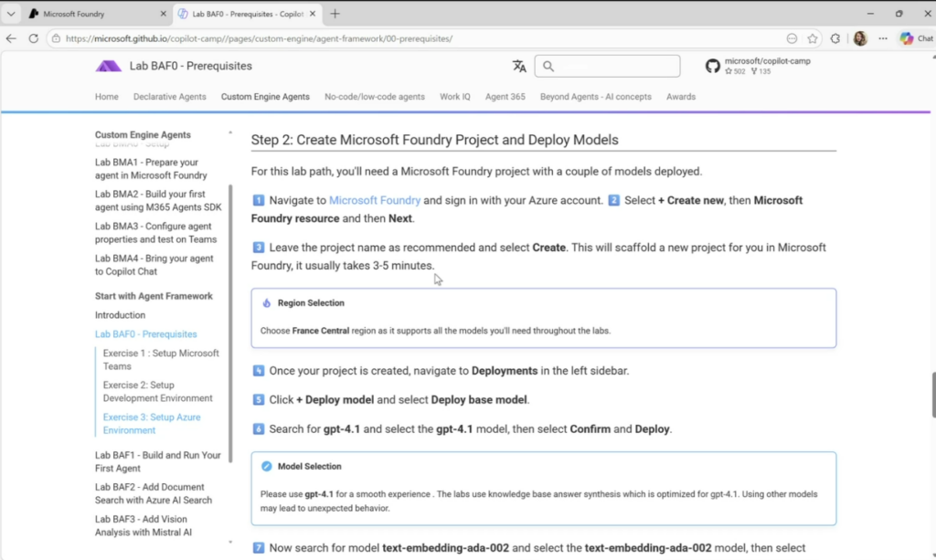Go to Exercise 2: Setup Development Environment

click(157, 392)
